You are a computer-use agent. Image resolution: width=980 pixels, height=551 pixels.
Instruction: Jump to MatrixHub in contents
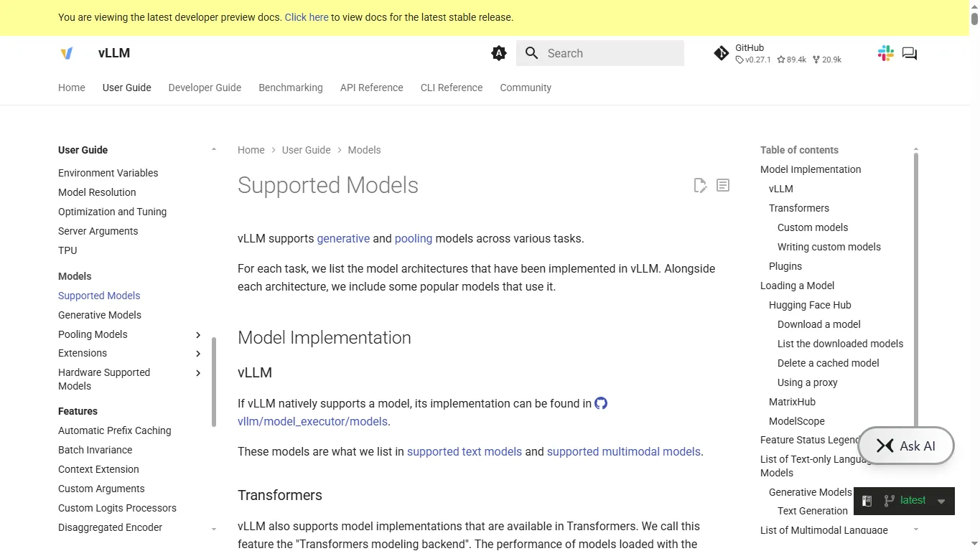pyautogui.click(x=793, y=402)
